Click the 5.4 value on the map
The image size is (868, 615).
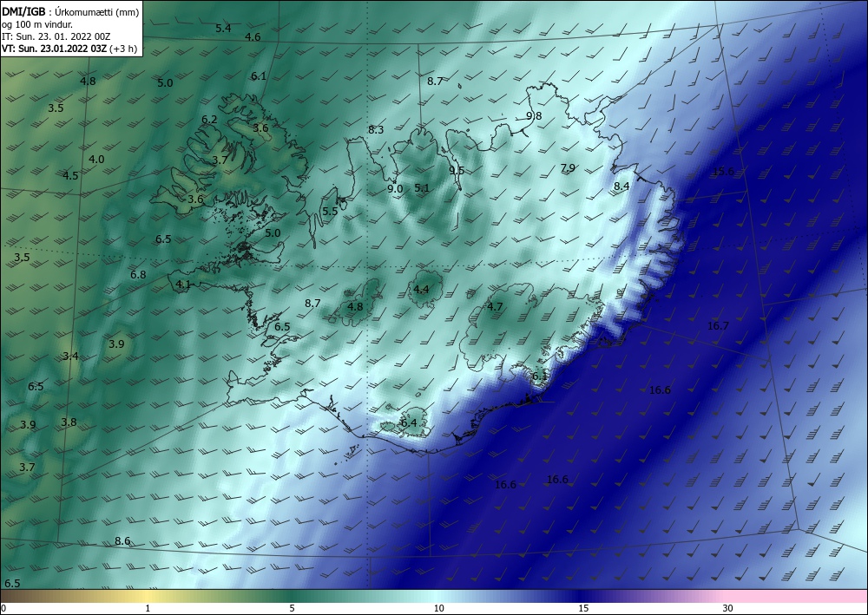[223, 29]
